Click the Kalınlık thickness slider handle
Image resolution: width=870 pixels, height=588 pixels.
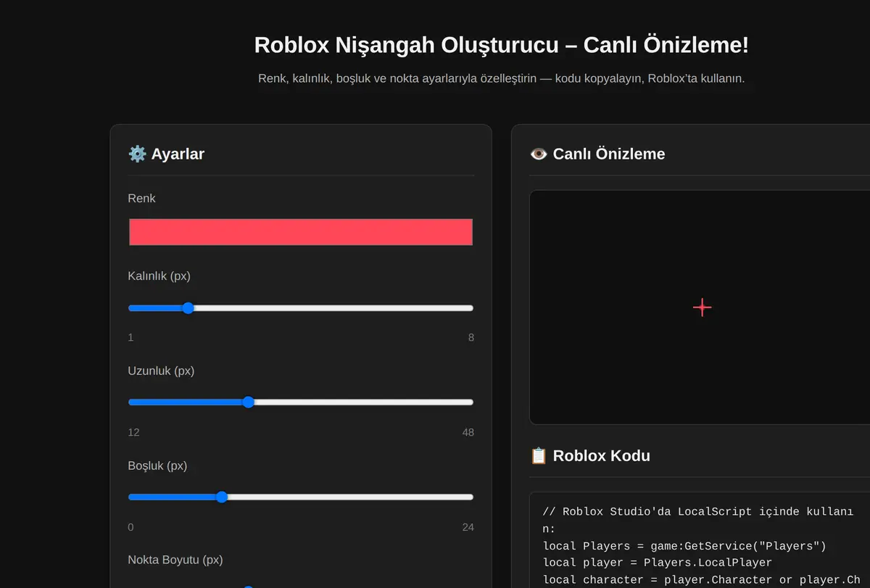click(x=188, y=308)
